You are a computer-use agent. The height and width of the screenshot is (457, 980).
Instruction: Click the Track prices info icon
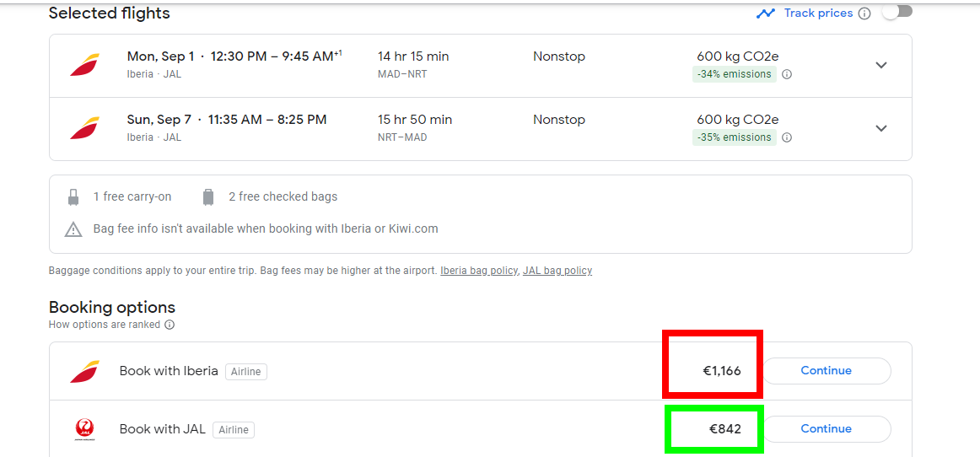click(x=864, y=13)
